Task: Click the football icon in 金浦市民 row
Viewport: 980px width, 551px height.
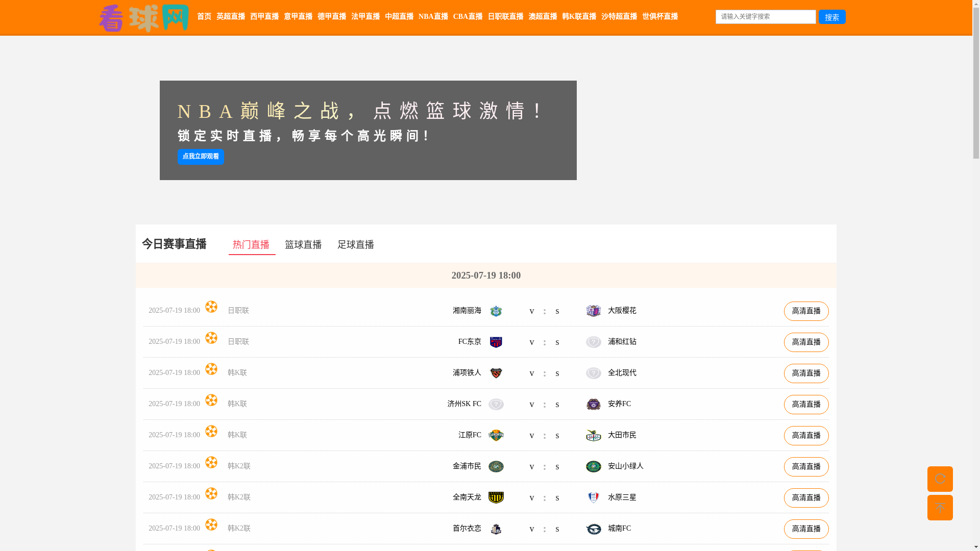Action: point(211,462)
